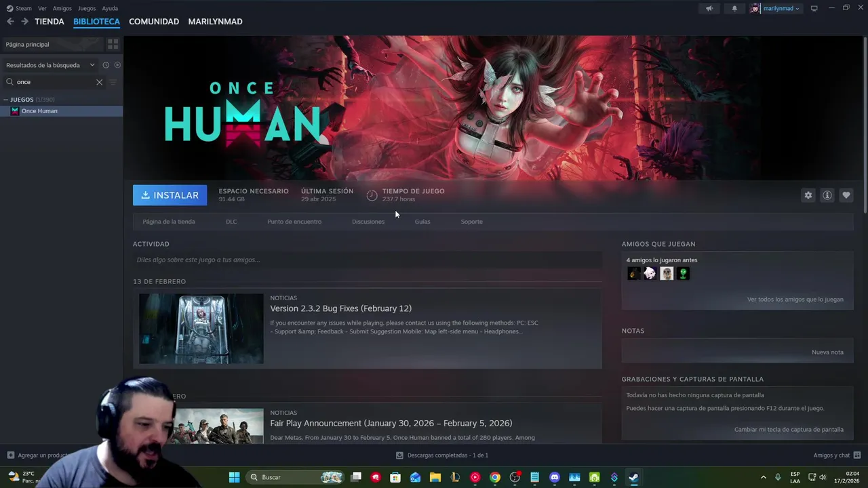Screen dimensions: 868x488
Task: Open the Ver menu
Action: (42, 8)
